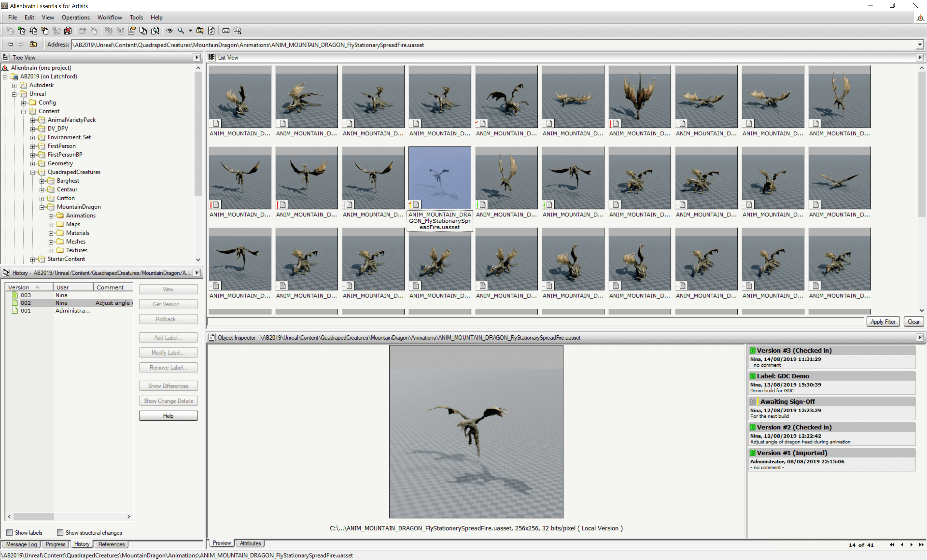Start a search with the magnifier toolbar icon
This screenshot has width=927, height=560.
(181, 31)
